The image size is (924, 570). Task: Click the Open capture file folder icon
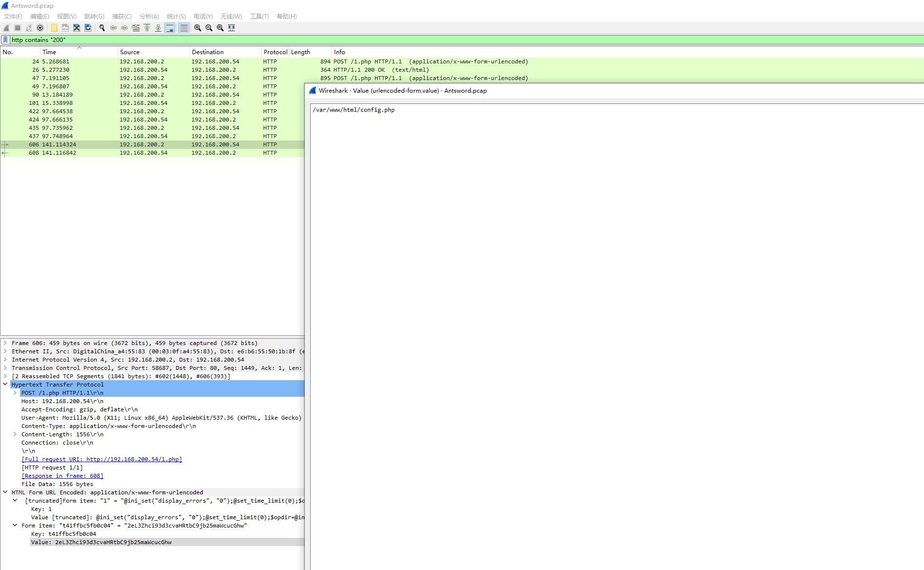point(54,28)
